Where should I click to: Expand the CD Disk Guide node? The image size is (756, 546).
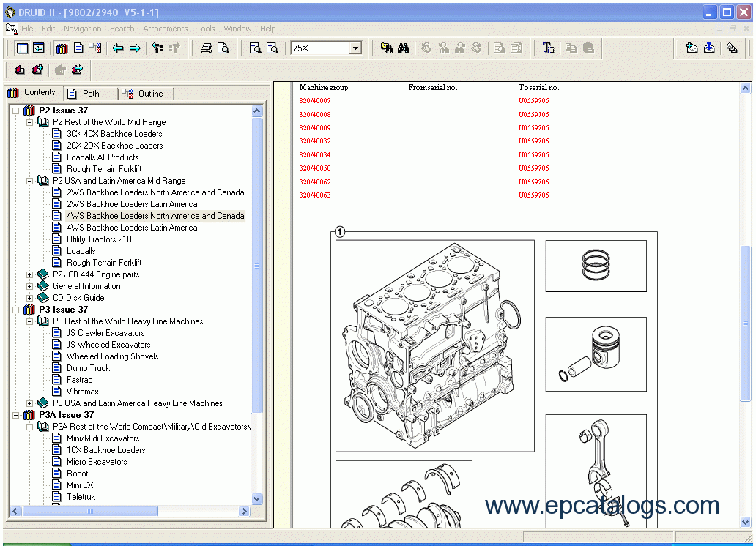pos(30,299)
